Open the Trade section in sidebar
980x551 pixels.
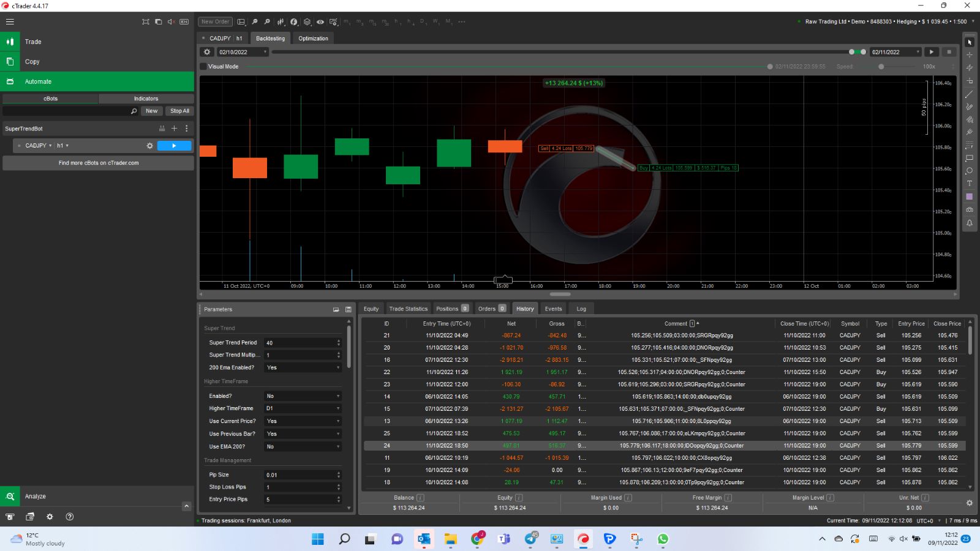tap(97, 42)
